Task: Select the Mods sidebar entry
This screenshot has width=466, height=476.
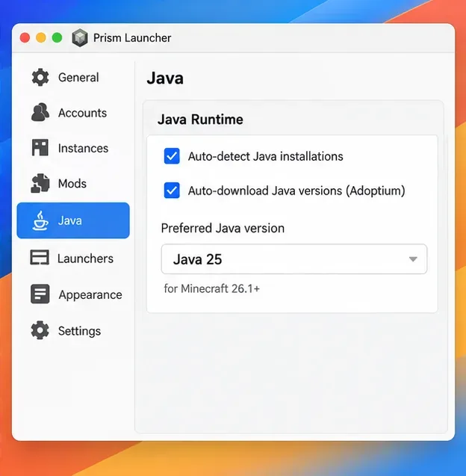Action: 73,183
